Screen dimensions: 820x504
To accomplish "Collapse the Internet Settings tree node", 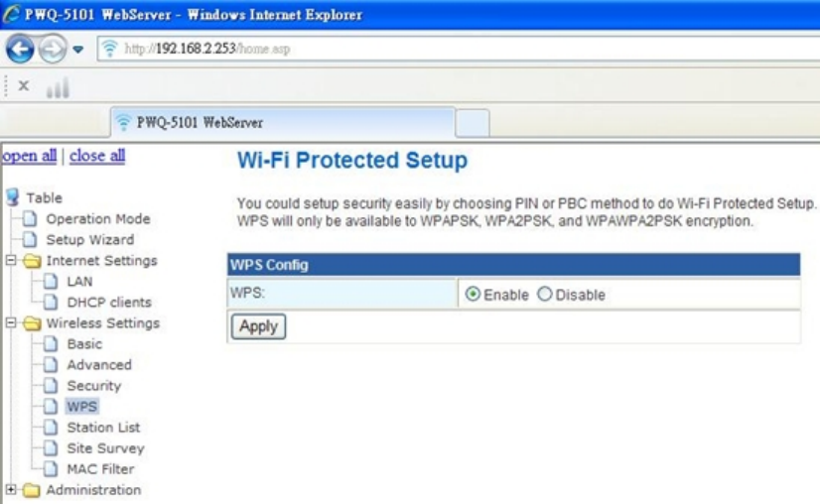I will 11,261.
